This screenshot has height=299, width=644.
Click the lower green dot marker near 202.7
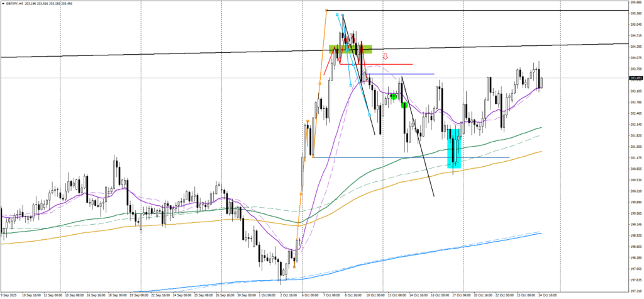tap(404, 105)
